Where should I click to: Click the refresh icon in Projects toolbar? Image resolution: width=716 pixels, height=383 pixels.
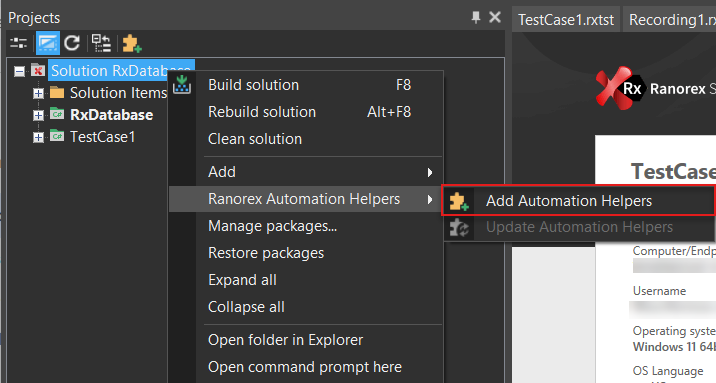click(72, 43)
